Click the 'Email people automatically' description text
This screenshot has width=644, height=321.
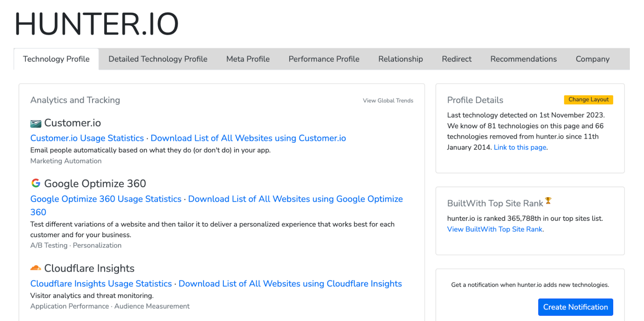pos(150,150)
